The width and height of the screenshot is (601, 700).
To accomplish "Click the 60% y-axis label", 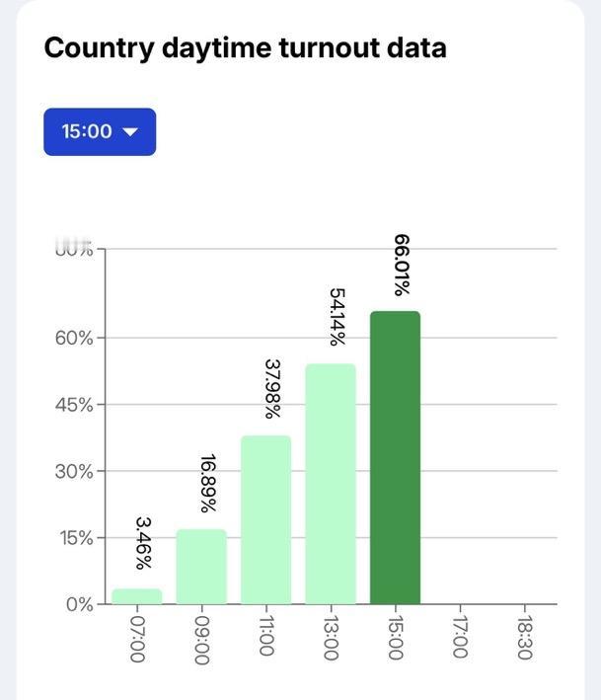I will click(74, 339).
